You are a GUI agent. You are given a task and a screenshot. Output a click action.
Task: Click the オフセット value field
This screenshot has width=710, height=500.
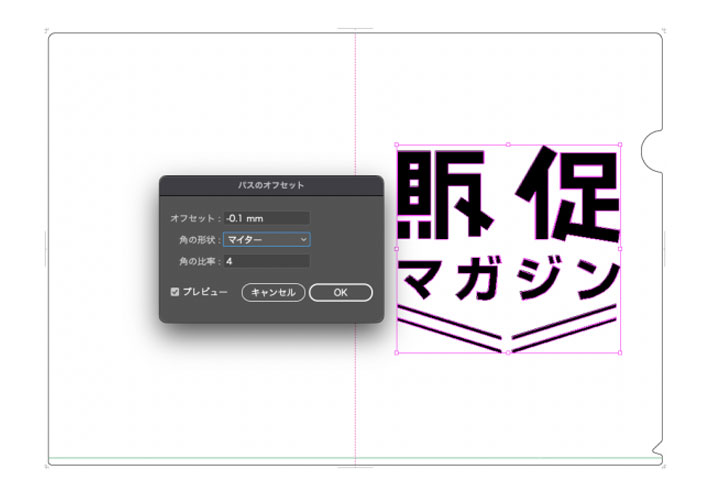pyautogui.click(x=266, y=218)
